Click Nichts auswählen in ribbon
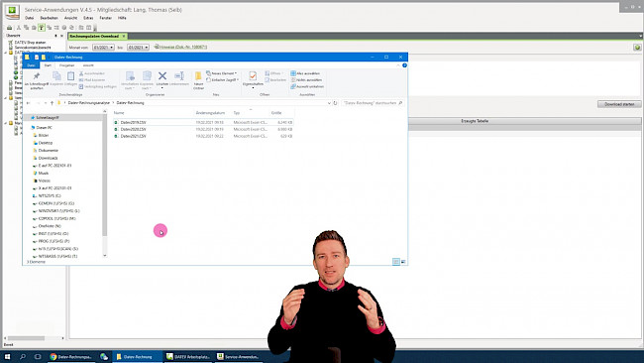644x363 pixels. click(x=306, y=79)
